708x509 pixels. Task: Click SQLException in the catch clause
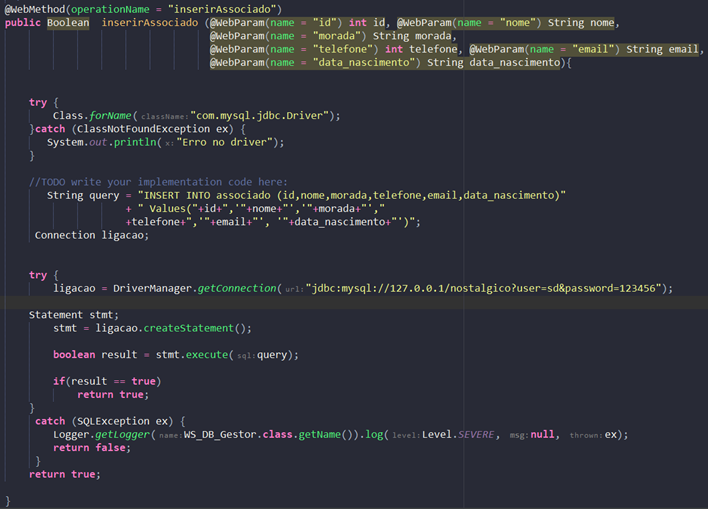coord(113,421)
